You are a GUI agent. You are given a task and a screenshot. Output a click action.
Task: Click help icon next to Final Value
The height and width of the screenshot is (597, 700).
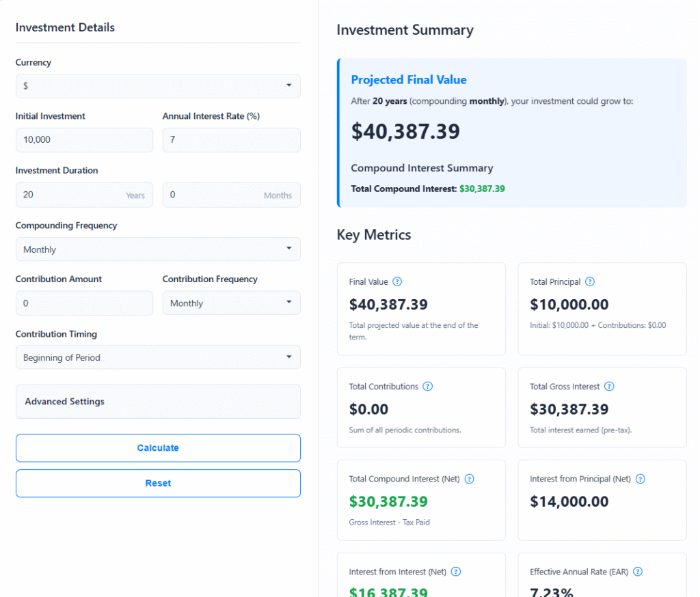(397, 281)
